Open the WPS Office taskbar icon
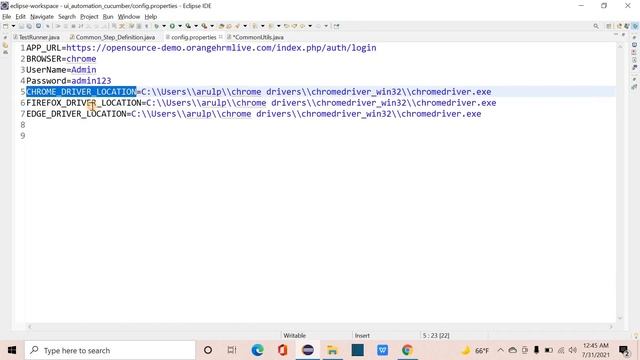Image resolution: width=640 pixels, height=360 pixels. coord(382,350)
